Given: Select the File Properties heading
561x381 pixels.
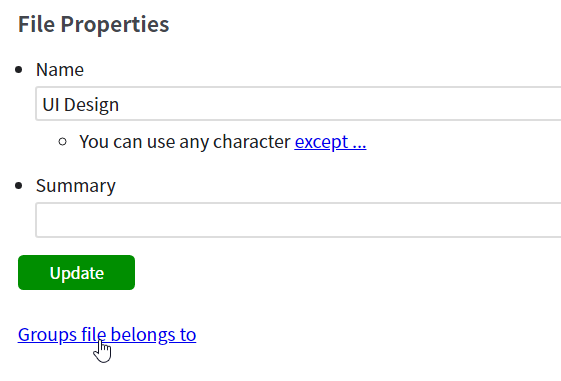Looking at the screenshot, I should pos(93,24).
